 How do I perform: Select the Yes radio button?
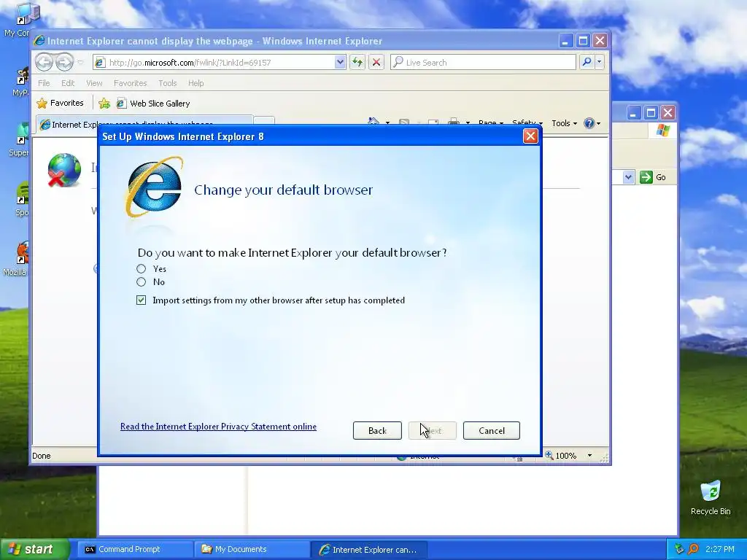tap(141, 269)
